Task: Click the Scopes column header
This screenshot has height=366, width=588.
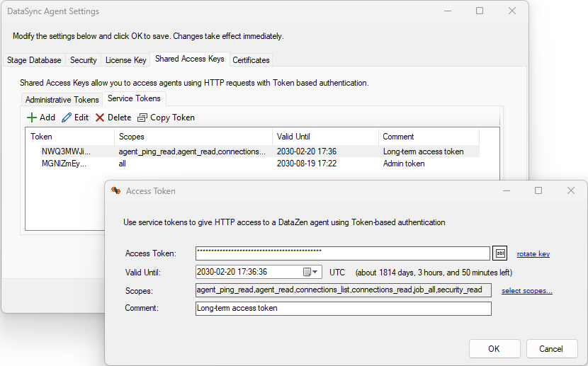Action: pyautogui.click(x=193, y=137)
